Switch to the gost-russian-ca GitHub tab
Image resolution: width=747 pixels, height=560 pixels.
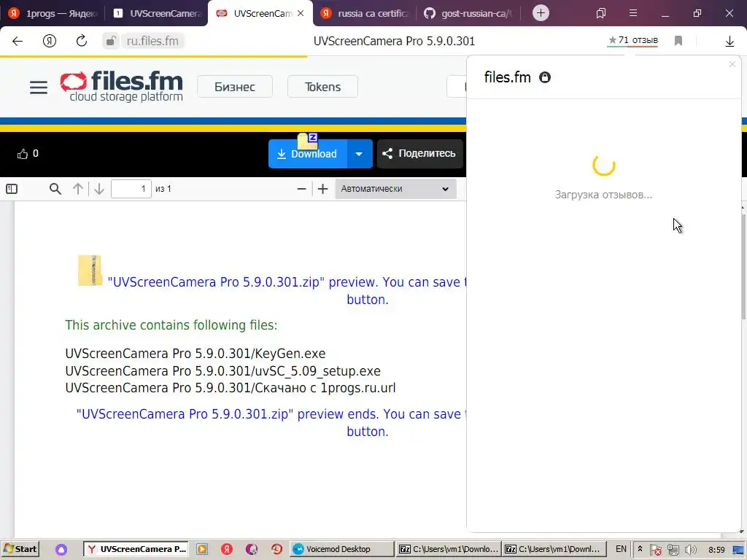pos(469,13)
